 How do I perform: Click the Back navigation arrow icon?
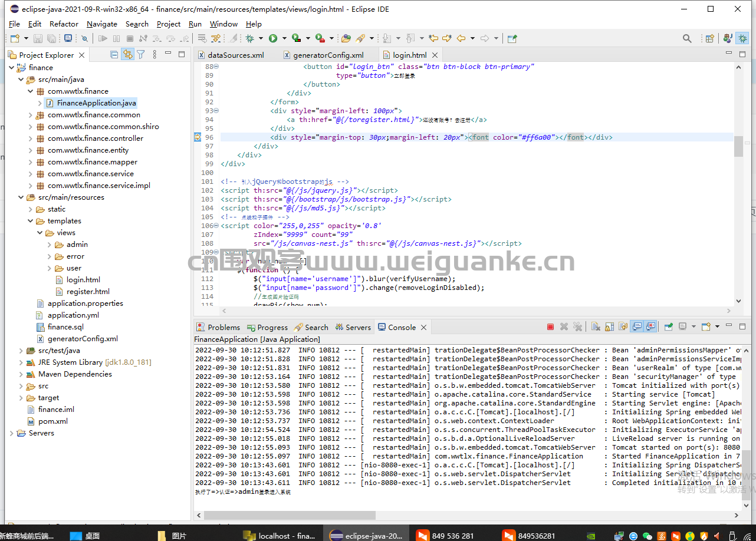pos(461,38)
